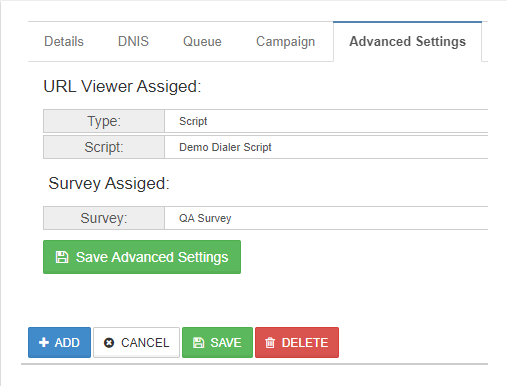The image size is (507, 386).
Task: Click the 'Script:' label cell
Action: (x=104, y=147)
